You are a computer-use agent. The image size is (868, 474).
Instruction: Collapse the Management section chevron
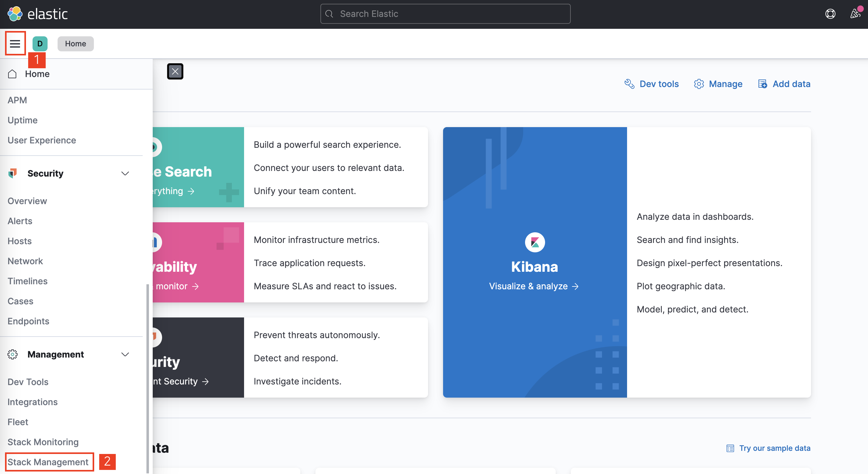[x=125, y=354]
